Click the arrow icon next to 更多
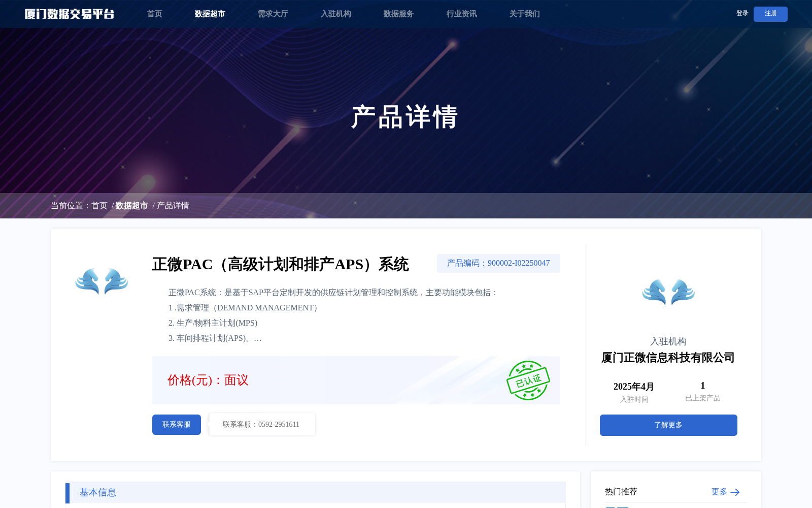 pos(735,492)
